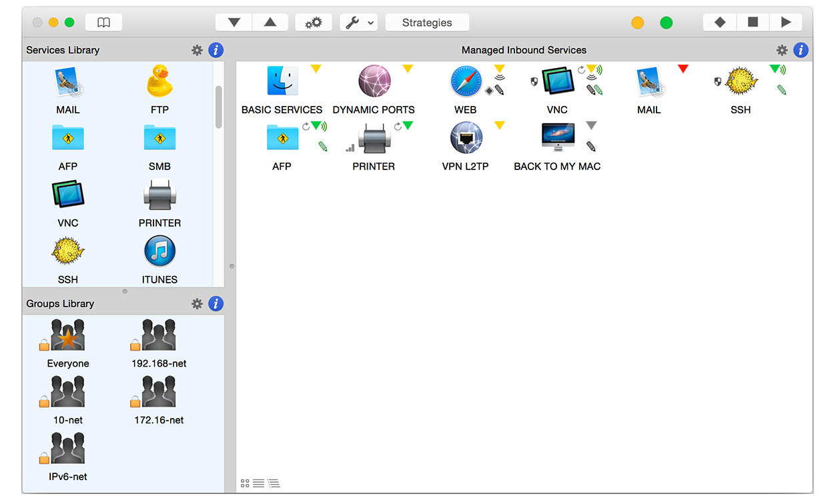Open the wrench dropdown menu
The width and height of the screenshot is (834, 504).
(x=358, y=23)
